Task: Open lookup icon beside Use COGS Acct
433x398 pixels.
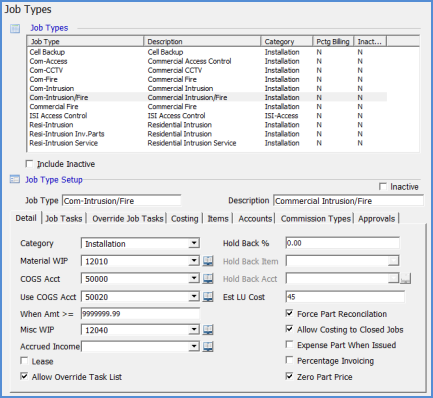Action: (x=208, y=296)
